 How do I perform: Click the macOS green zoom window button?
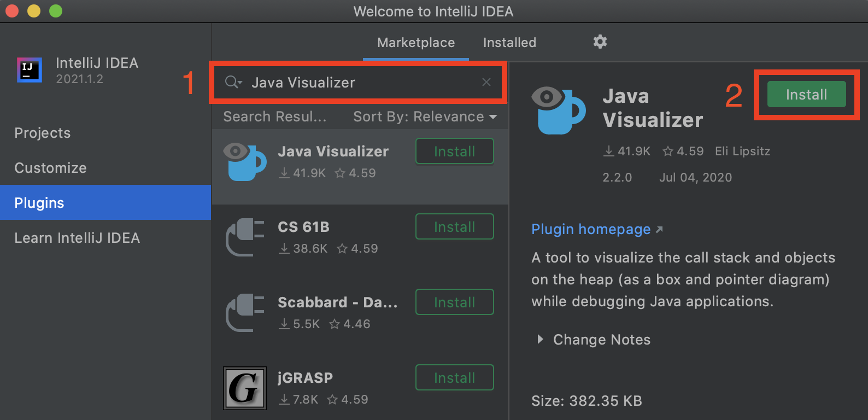click(x=56, y=11)
